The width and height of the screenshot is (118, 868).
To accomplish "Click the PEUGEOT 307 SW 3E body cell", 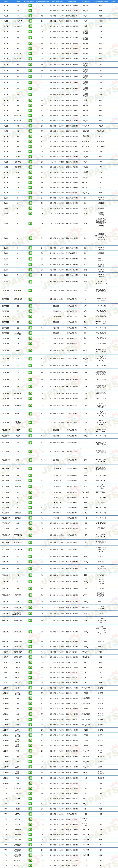I will tap(86, 513).
